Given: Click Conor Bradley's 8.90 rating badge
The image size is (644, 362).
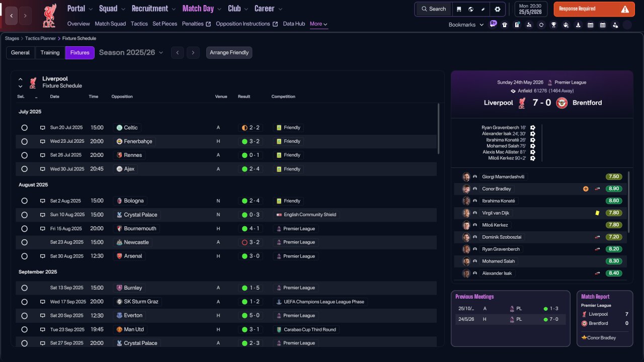Looking at the screenshot, I should coord(614,189).
